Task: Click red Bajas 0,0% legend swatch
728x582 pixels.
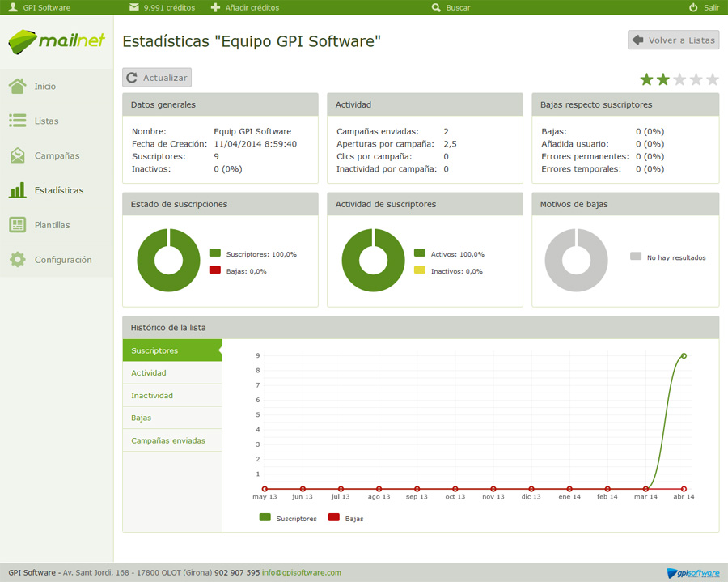Action: click(215, 270)
